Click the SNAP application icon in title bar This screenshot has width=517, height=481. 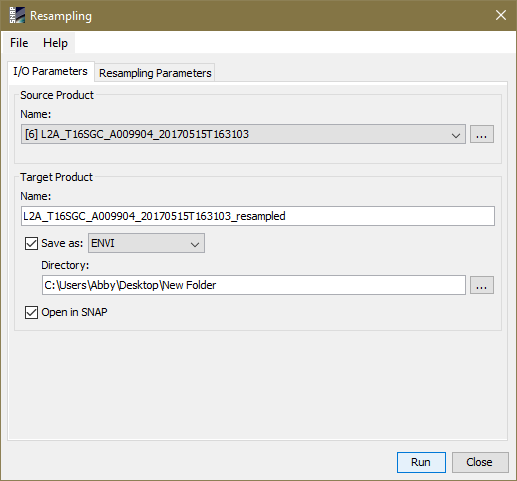(x=17, y=15)
